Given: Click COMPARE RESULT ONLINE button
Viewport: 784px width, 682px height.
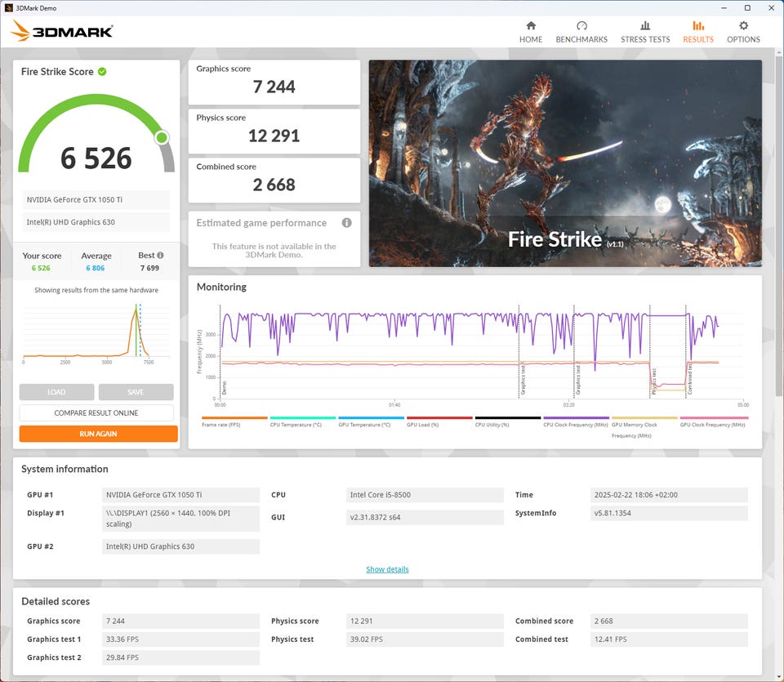Looking at the screenshot, I should (x=96, y=413).
